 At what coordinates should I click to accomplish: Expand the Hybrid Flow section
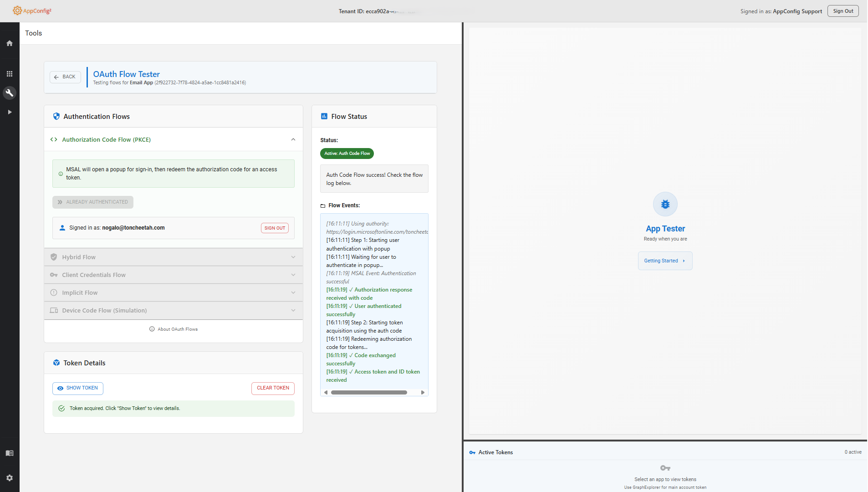coord(173,257)
